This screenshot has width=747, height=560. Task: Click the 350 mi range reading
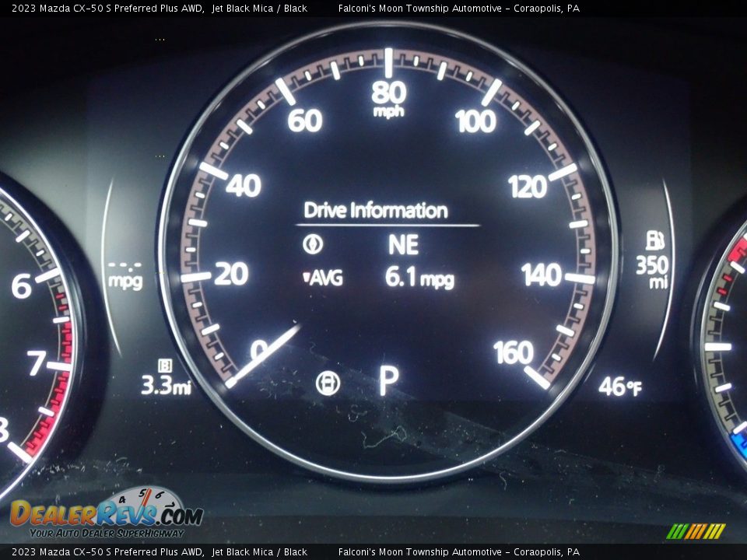(653, 272)
